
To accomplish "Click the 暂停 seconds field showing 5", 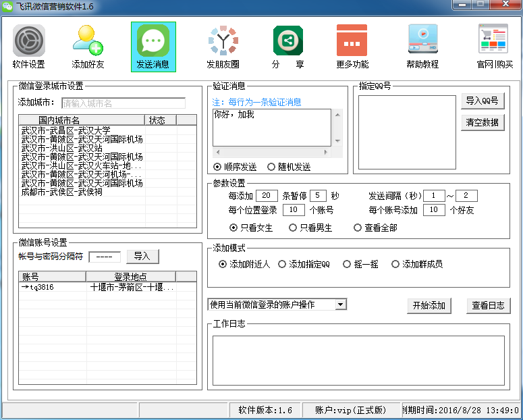I will point(318,196).
